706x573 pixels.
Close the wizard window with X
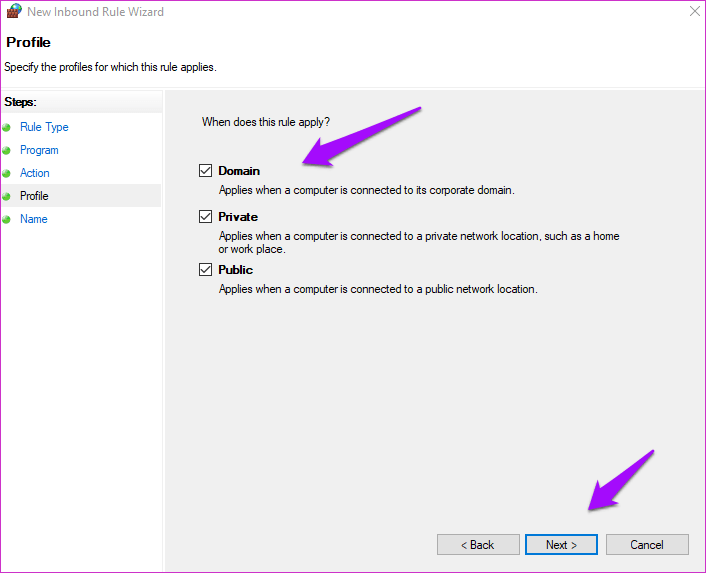coord(695,11)
